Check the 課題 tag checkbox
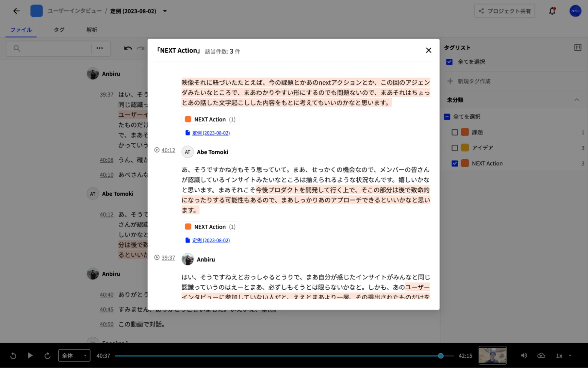Viewport: 588px width, 368px height. click(x=455, y=132)
